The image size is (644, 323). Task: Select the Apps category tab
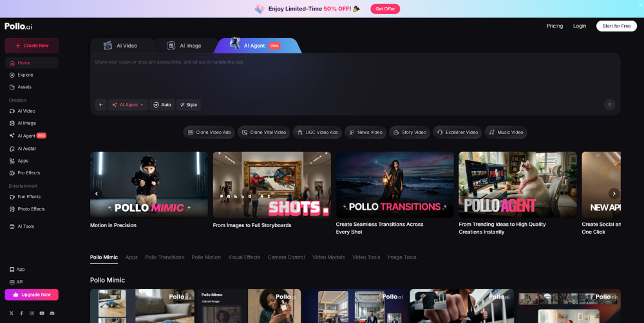pos(131,257)
